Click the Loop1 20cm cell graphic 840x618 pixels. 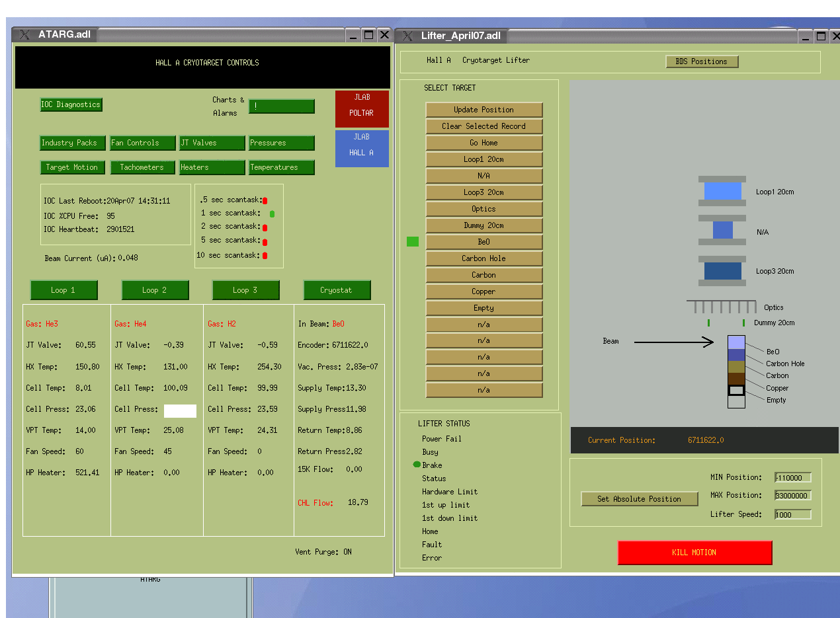pos(722,191)
